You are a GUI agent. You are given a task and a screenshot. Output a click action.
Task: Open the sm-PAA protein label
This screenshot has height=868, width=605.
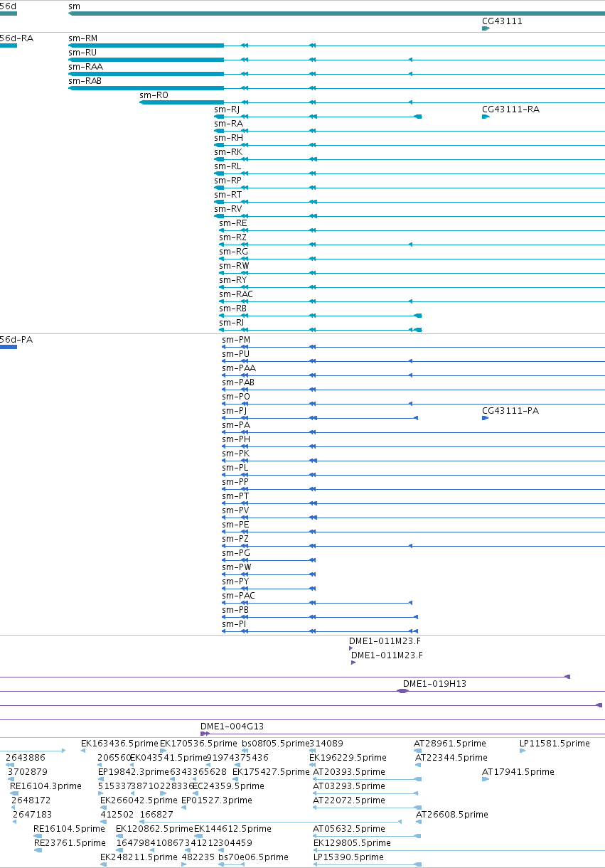[x=239, y=368]
